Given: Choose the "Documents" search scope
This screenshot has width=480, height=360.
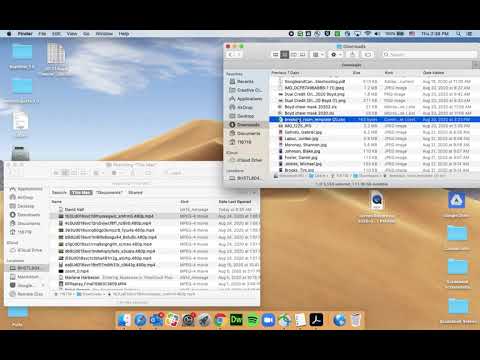Looking at the screenshot, I should tap(109, 193).
